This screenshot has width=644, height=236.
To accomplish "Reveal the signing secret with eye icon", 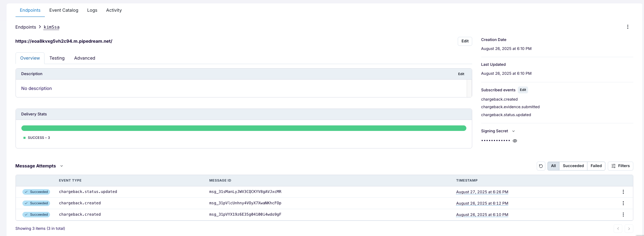I will point(515,141).
